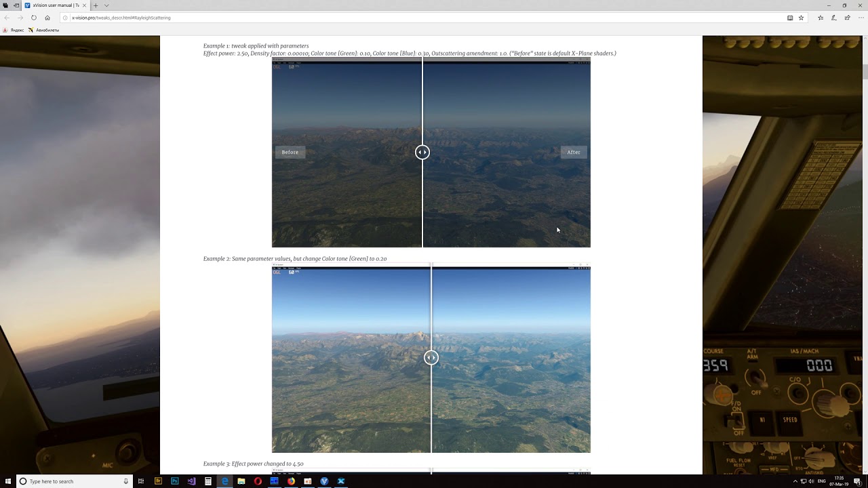Add notes with the pen icon

(833, 18)
